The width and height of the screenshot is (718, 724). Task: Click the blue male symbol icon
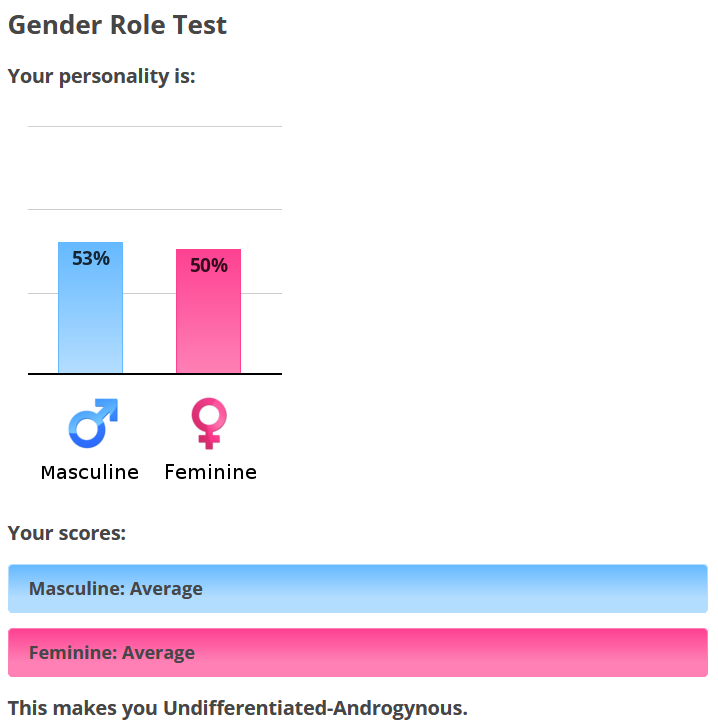[93, 423]
